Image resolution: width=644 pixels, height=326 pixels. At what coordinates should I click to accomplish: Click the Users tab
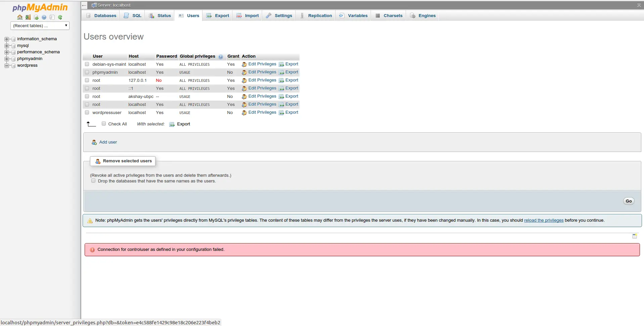click(188, 16)
